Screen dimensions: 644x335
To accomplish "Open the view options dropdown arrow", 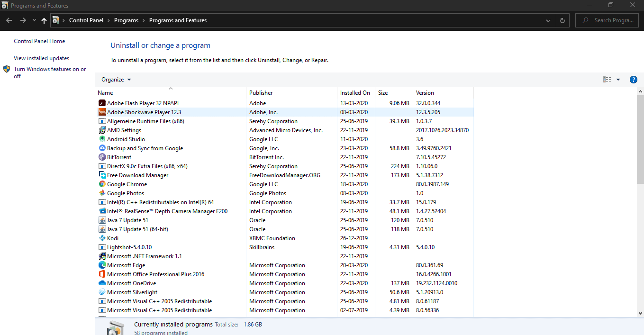I will click(618, 80).
